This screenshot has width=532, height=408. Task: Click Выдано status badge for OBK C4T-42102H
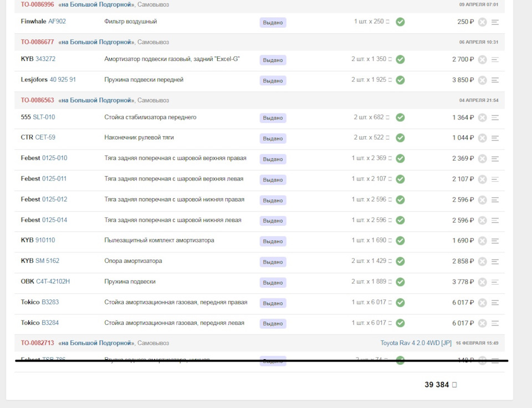pyautogui.click(x=273, y=283)
